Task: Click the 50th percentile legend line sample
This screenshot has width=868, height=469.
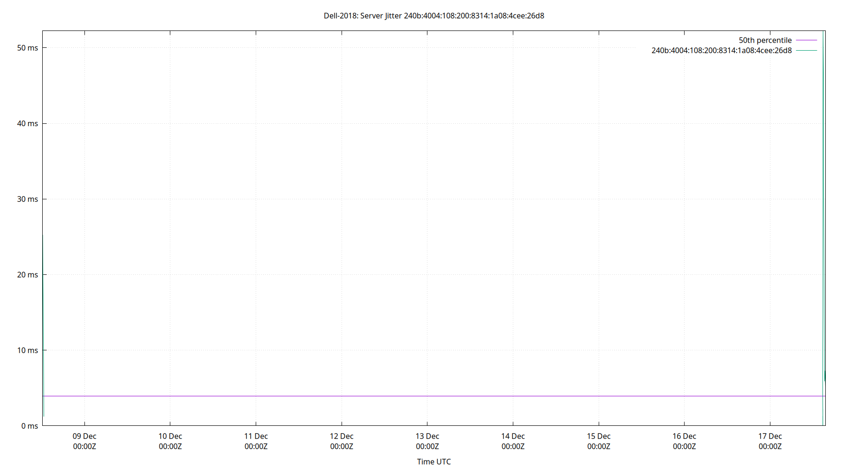Action: (x=806, y=40)
